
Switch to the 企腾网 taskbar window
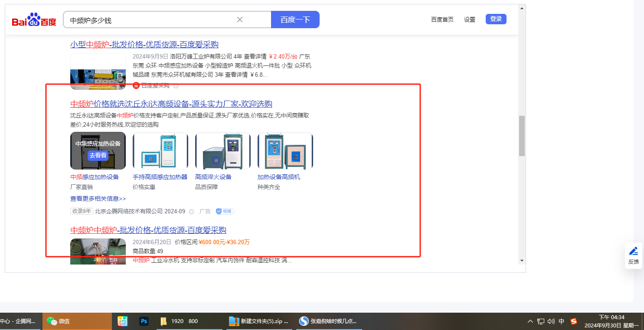point(20,321)
